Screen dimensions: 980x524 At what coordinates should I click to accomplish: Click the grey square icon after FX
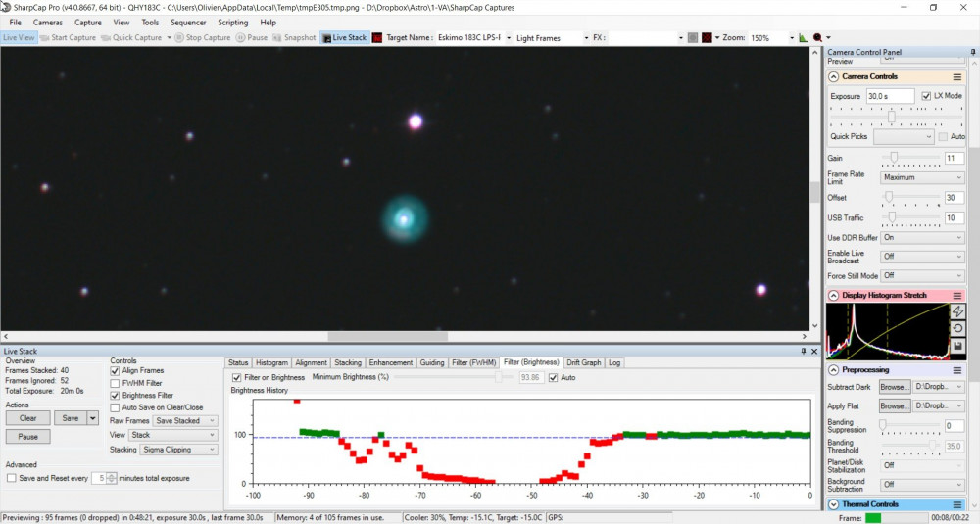(x=693, y=37)
